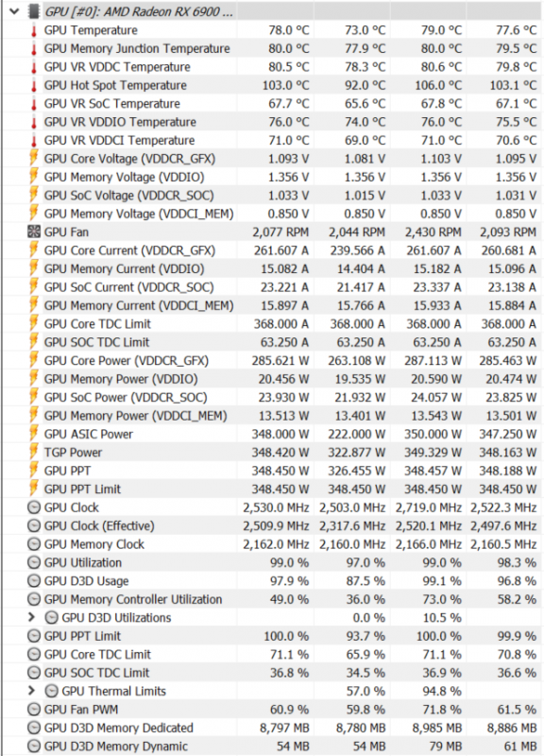
Task: Click lightning icon beside GPU PPT Limit
Action: click(34, 489)
